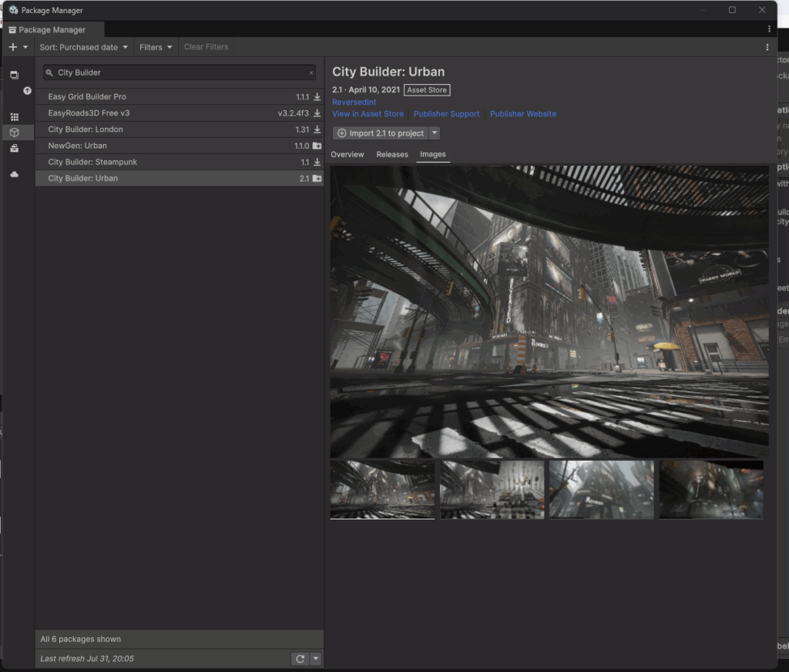Click download icon for Easy Grid Builder Pro

coord(317,97)
